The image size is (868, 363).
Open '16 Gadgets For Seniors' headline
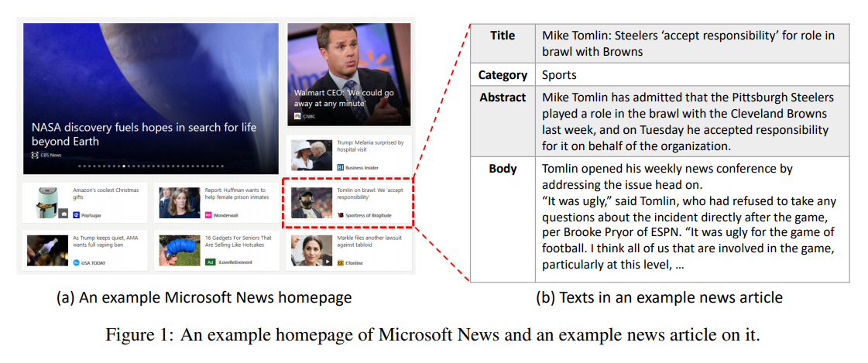tap(238, 241)
